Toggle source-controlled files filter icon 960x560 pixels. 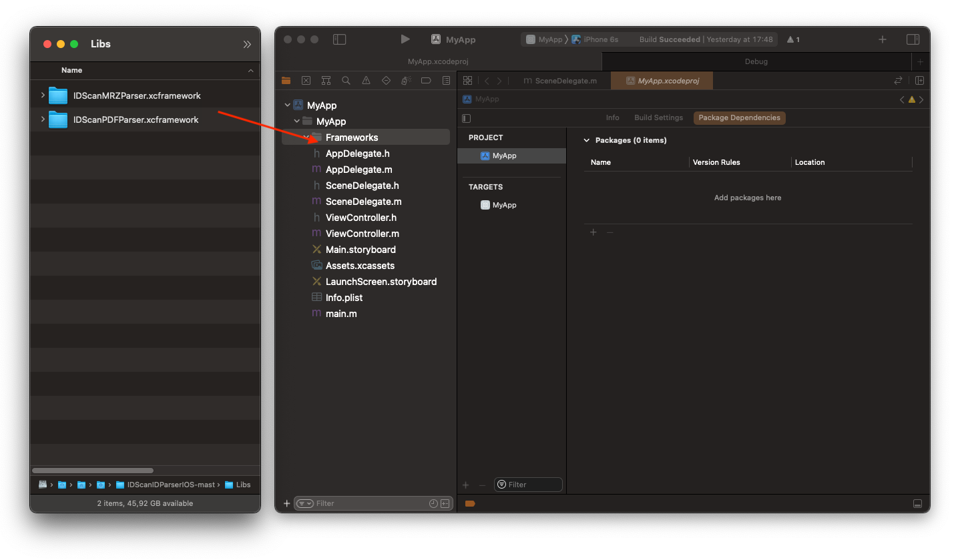445,503
